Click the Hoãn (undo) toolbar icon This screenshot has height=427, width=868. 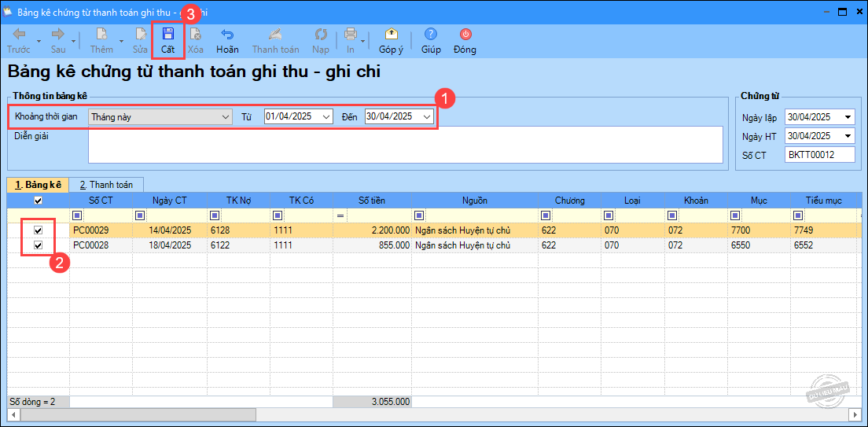point(227,35)
